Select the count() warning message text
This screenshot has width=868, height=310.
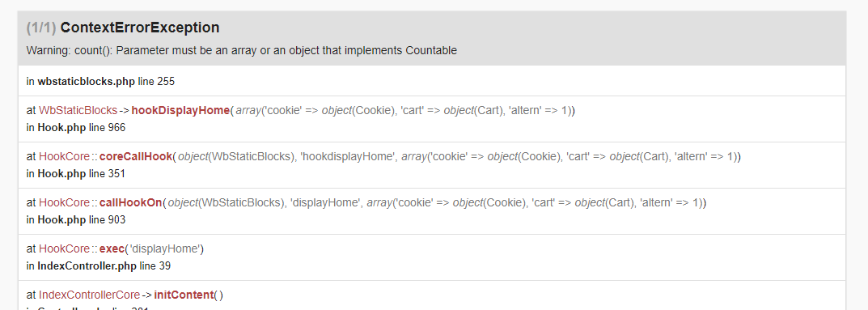tap(241, 50)
